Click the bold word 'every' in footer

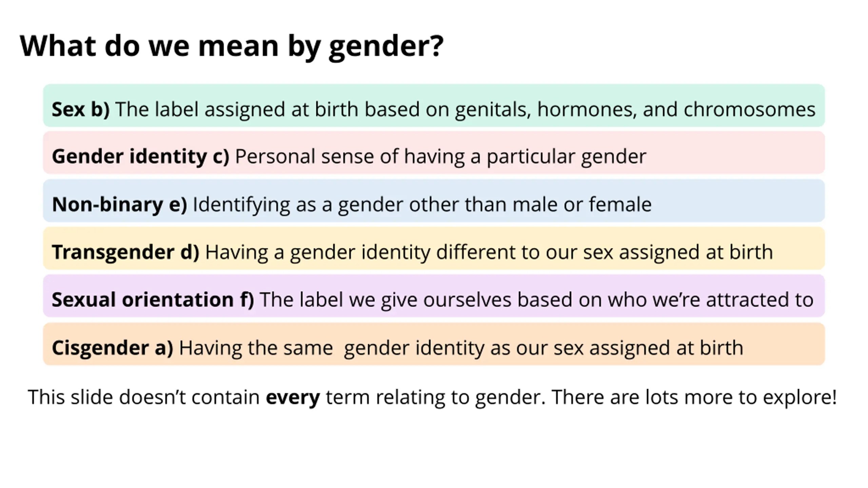click(293, 397)
